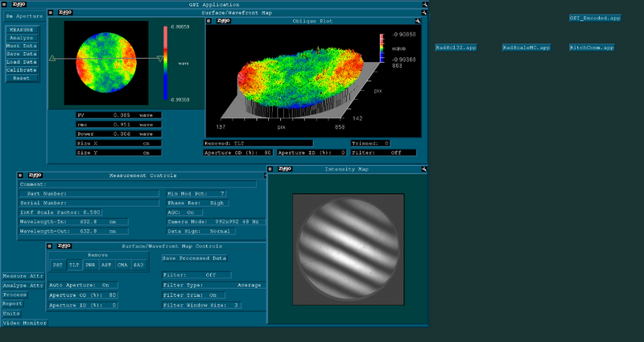Click the Zygo logo in the GPI Application title bar
This screenshot has width=644, height=342.
19,5
